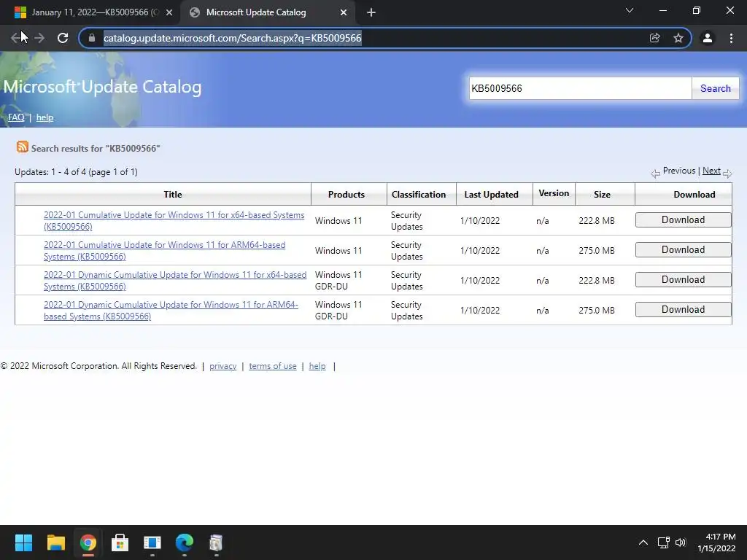Viewport: 747px width, 560px height.
Task: View site security lock info
Action: coord(92,38)
